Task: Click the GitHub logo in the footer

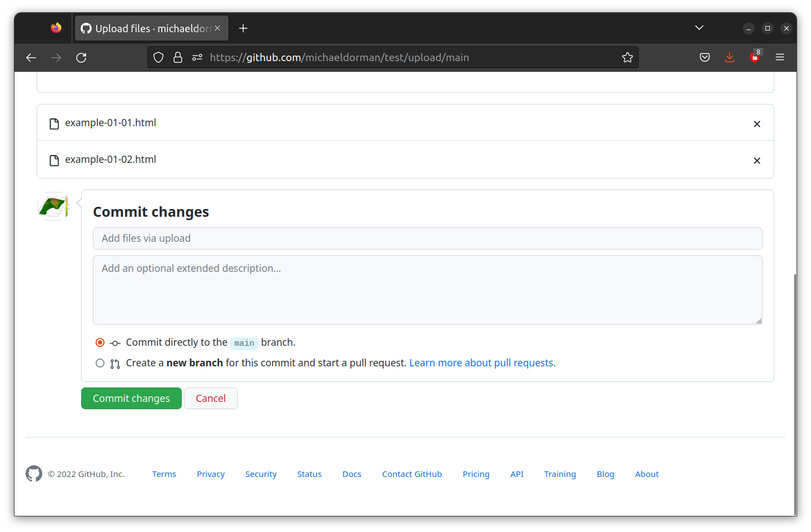Action: coord(34,474)
